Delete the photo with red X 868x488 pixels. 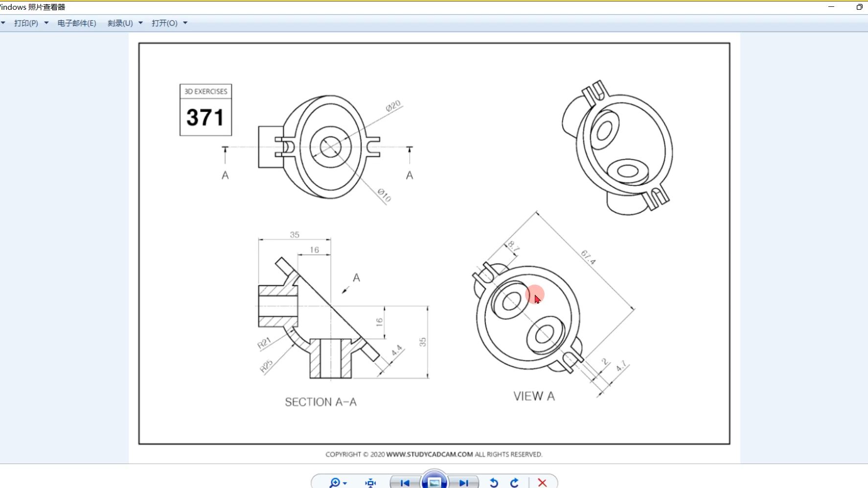point(542,483)
